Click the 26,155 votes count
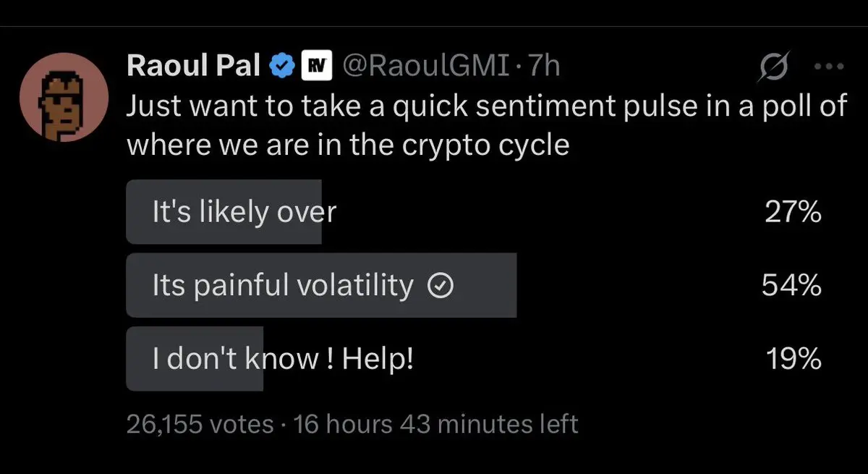 [200, 423]
